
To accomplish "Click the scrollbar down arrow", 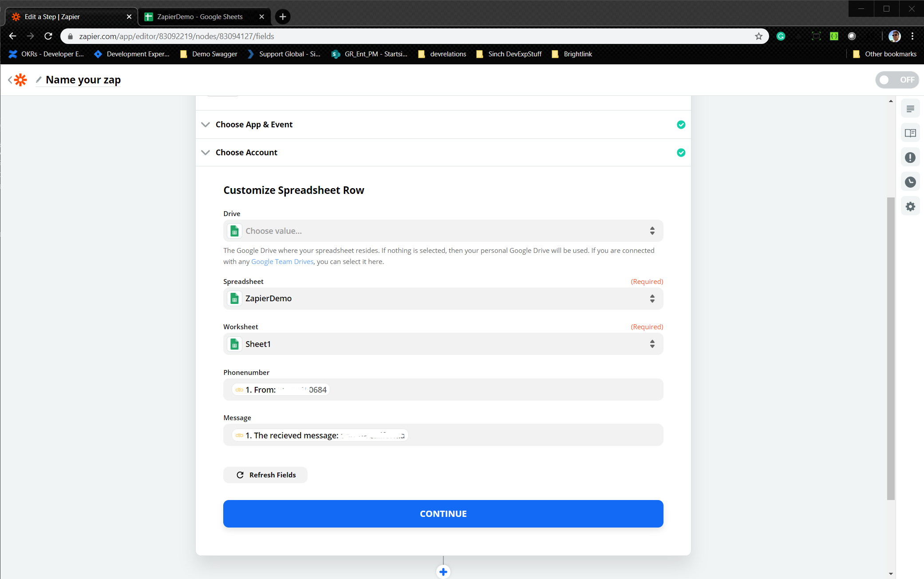I will tap(891, 574).
